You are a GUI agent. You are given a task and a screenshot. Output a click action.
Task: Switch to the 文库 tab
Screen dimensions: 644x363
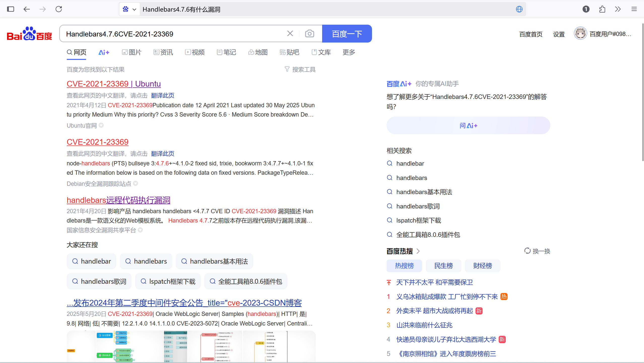pyautogui.click(x=321, y=52)
